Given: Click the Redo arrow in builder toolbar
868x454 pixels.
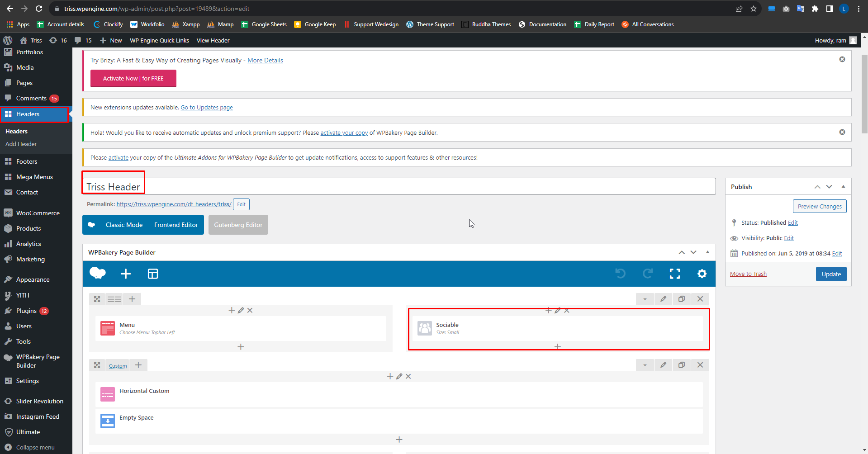Looking at the screenshot, I should click(x=648, y=274).
